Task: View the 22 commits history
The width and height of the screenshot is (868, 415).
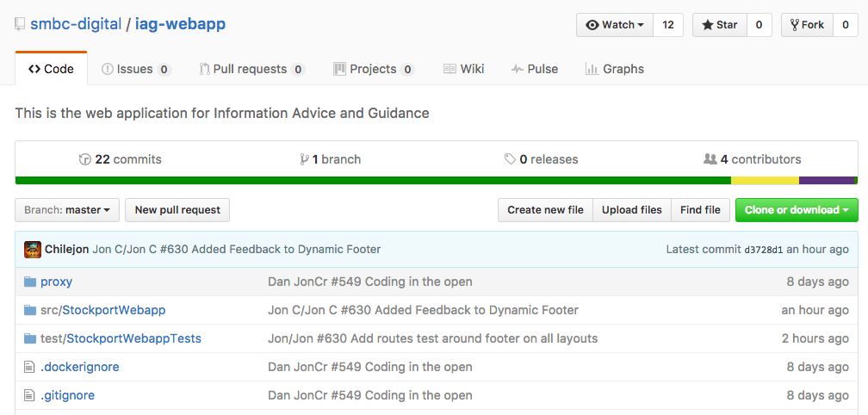Action: (121, 159)
